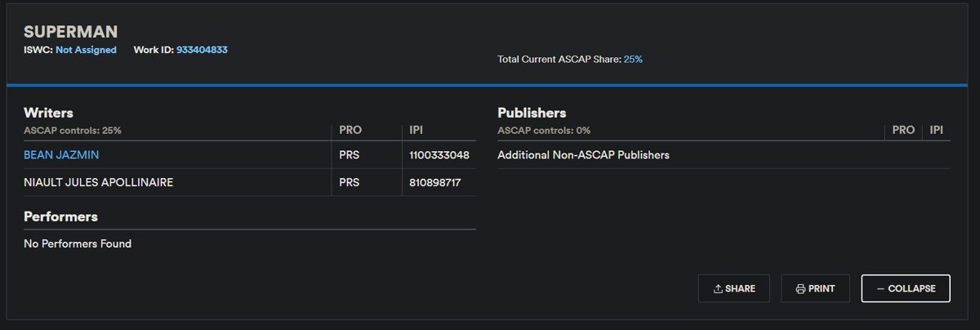Click the share upload icon
The width and height of the screenshot is (980, 330).
718,289
